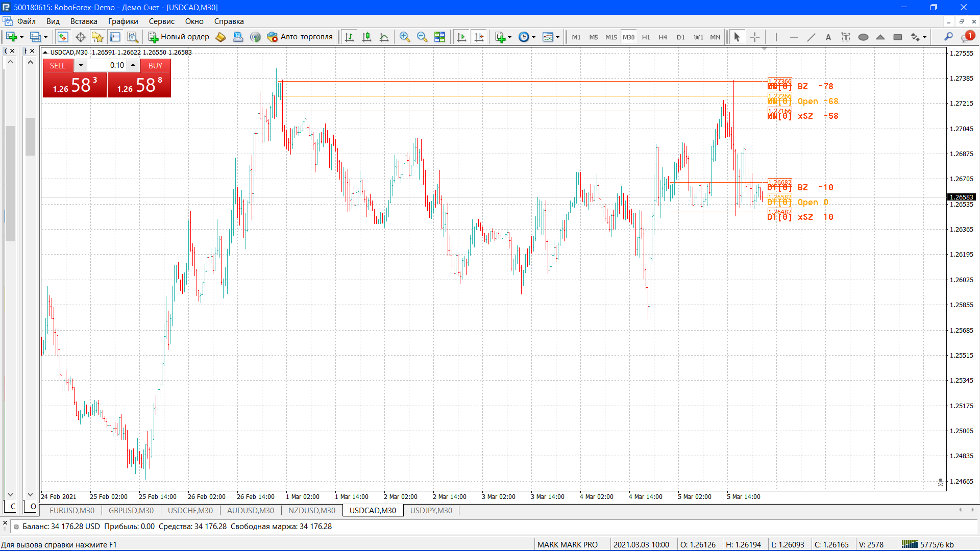This screenshot has height=551, width=980.
Task: Expand the chart templates dropdown arrow
Action: point(557,37)
